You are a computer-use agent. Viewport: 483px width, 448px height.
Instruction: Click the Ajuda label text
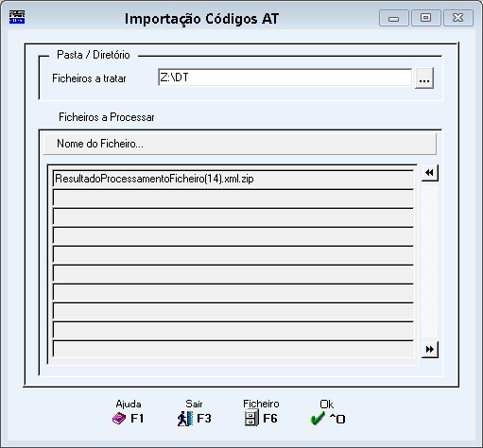click(x=129, y=404)
